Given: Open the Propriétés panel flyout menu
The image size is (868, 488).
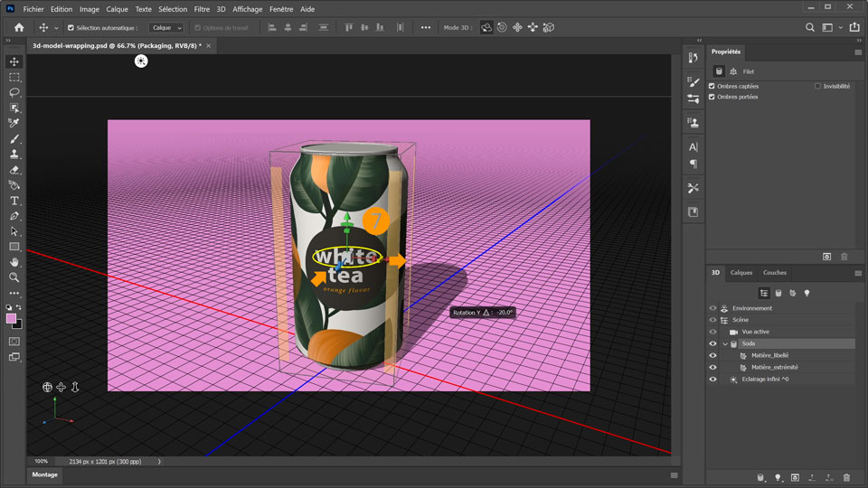Looking at the screenshot, I should point(858,52).
